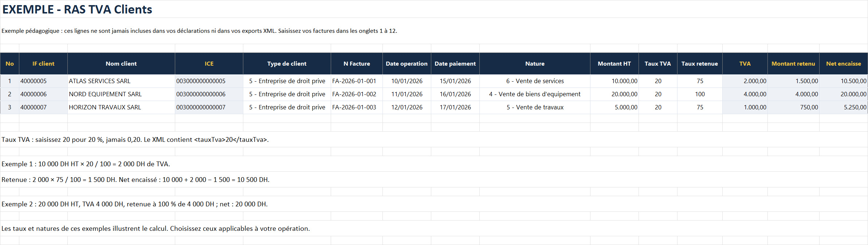The height and width of the screenshot is (245, 868).
Task: Select ICE cell 003000000000006
Action: 209,94
